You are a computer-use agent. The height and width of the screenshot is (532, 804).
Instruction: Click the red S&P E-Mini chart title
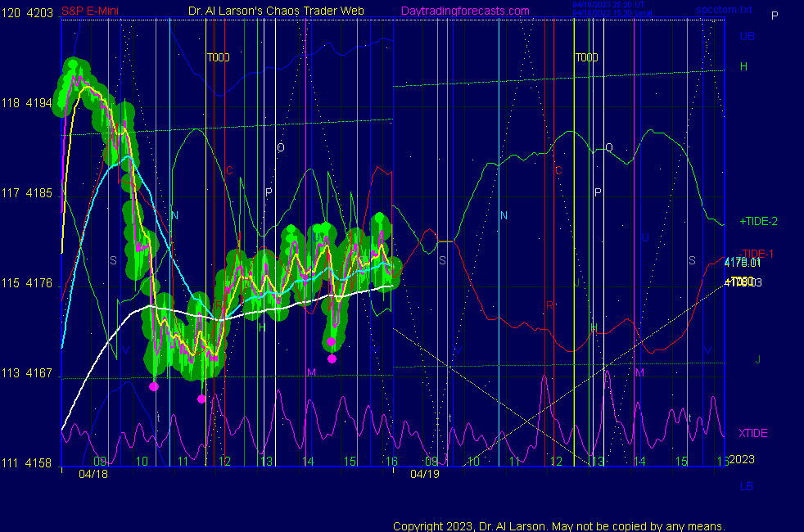pos(90,11)
